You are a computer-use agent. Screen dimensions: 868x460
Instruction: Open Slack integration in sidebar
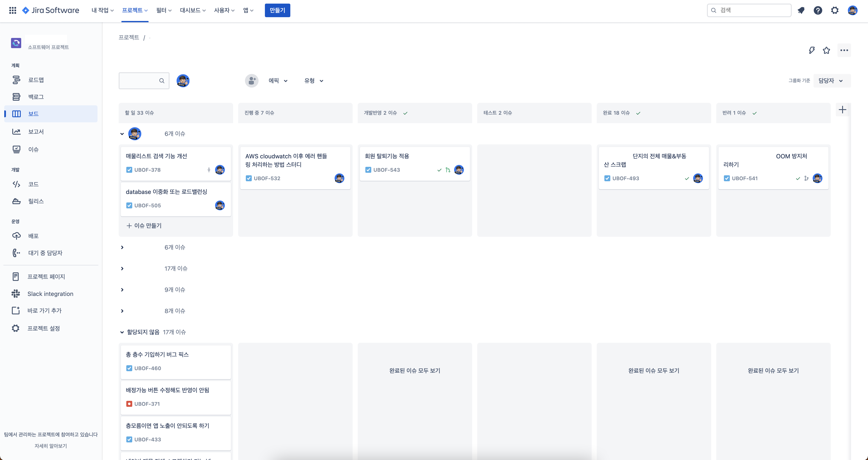[50, 294]
